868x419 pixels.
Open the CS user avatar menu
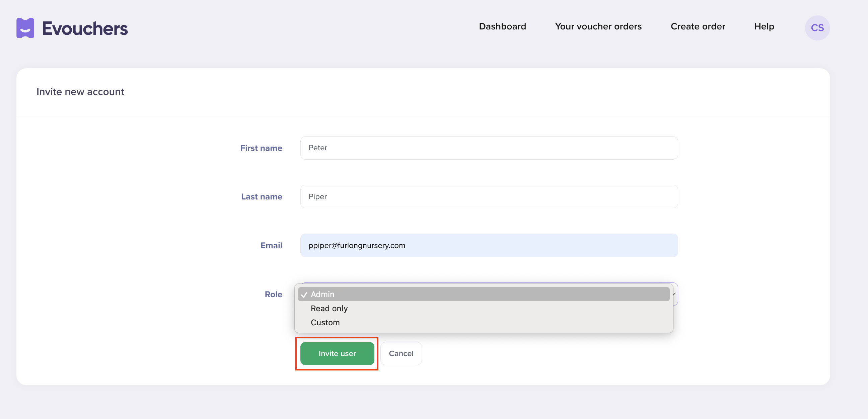[x=817, y=28]
